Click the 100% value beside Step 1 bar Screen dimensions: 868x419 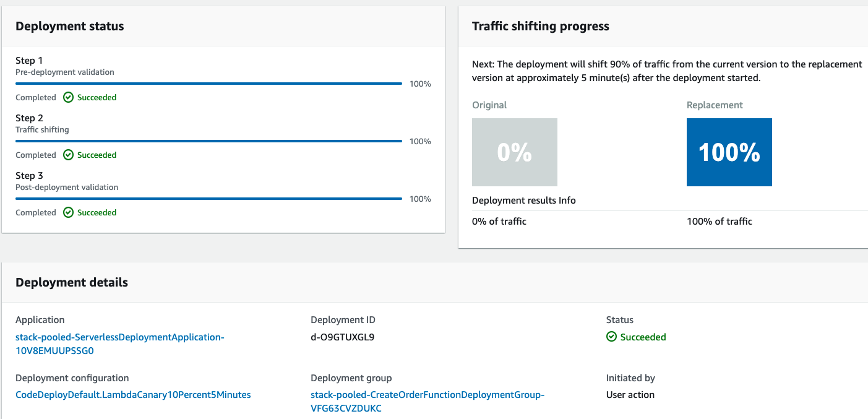[x=420, y=84]
